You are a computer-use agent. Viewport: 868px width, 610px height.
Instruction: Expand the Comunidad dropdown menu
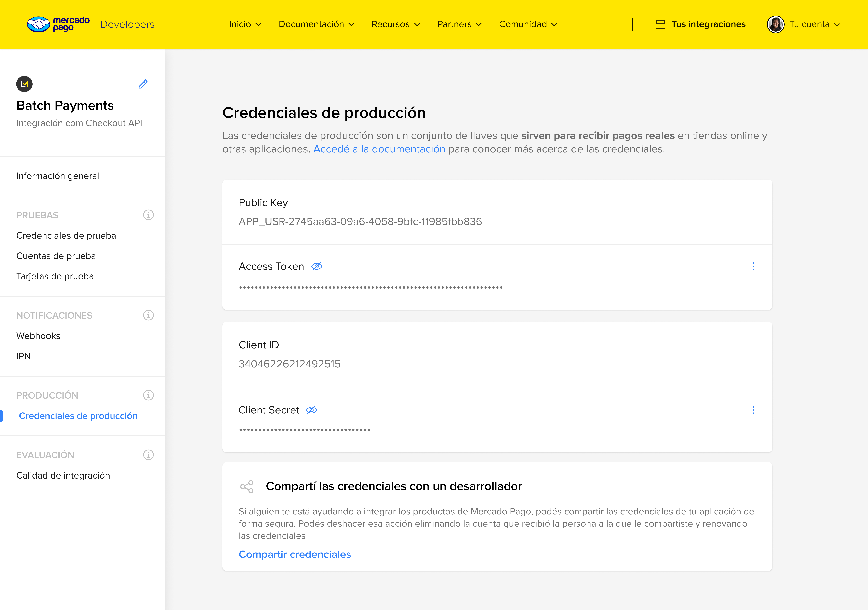coord(528,24)
